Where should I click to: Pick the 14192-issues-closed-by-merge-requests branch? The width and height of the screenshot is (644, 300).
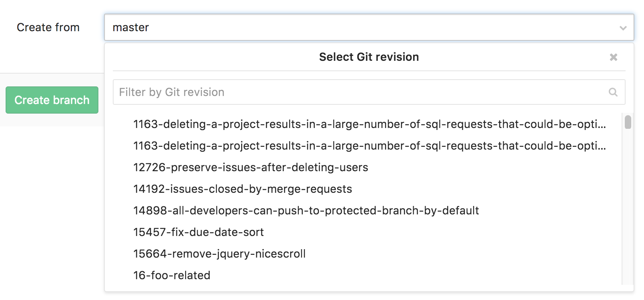tap(242, 189)
